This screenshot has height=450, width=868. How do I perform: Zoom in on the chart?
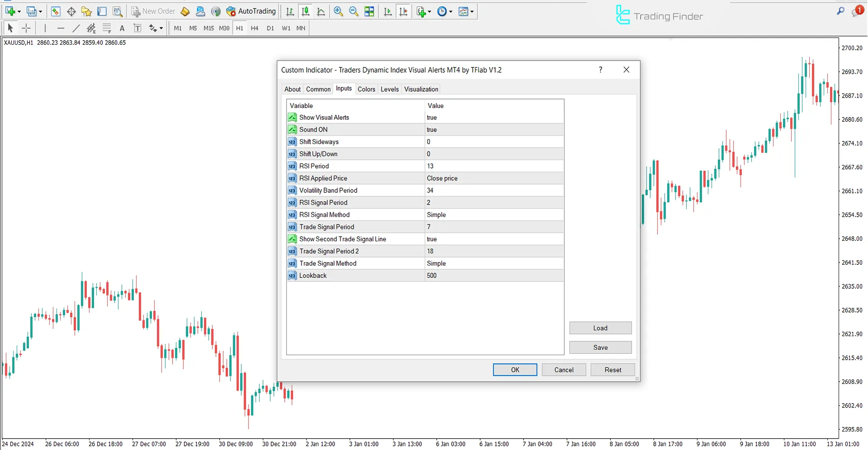pyautogui.click(x=338, y=11)
